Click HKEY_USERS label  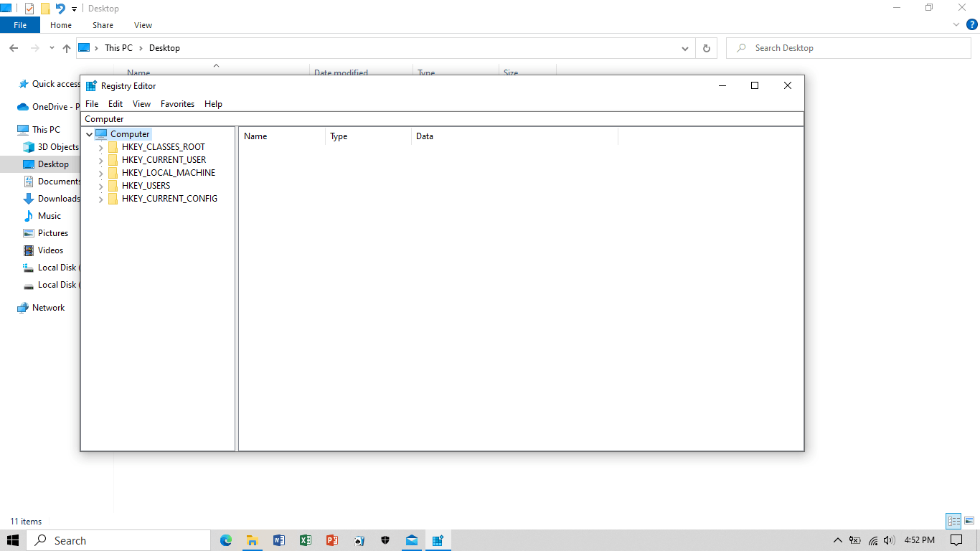click(146, 186)
